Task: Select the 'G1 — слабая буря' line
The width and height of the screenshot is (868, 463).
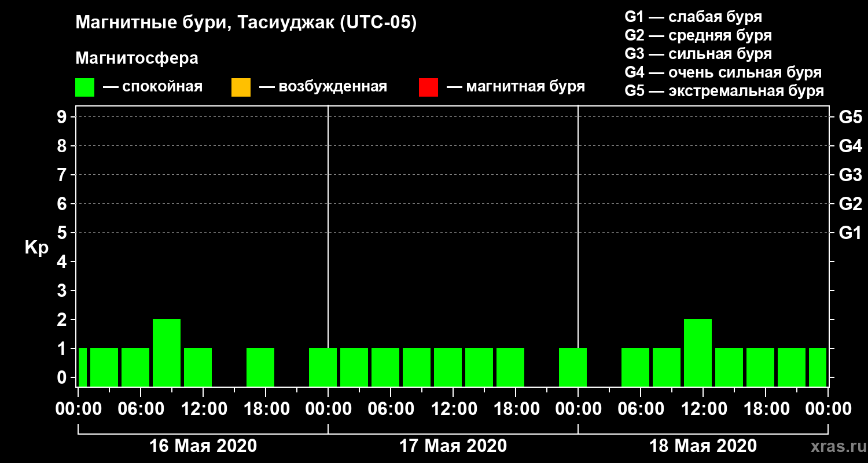Action: click(693, 17)
